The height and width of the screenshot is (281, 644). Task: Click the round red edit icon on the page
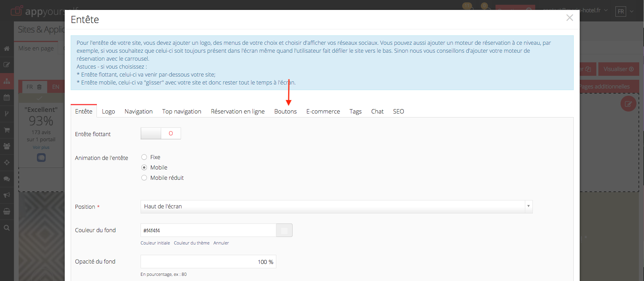click(x=629, y=104)
